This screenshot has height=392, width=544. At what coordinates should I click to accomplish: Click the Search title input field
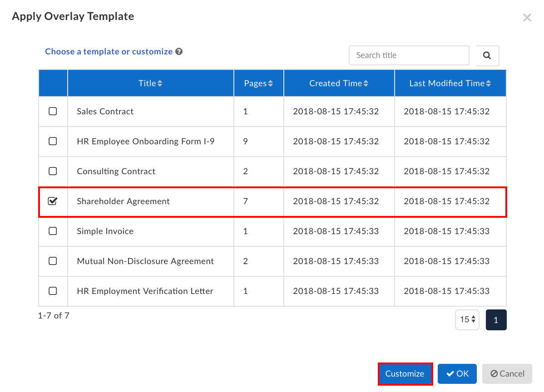click(409, 55)
